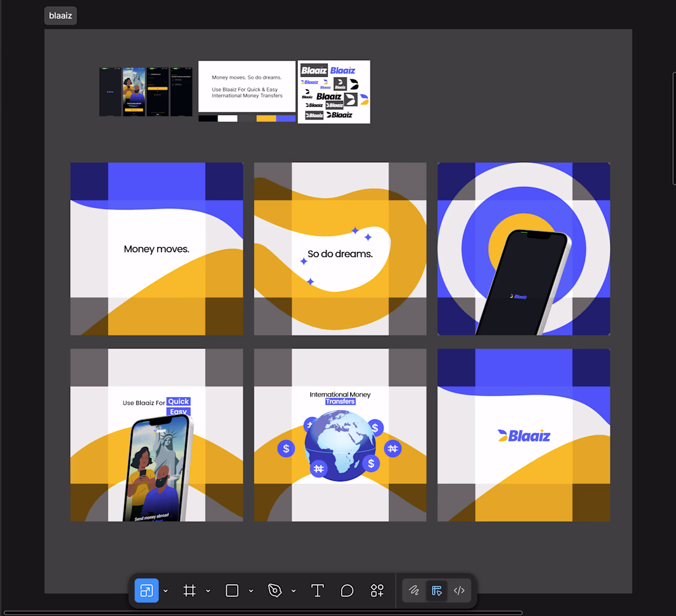Image resolution: width=676 pixels, height=616 pixels.
Task: Select the Text tool
Action: [317, 590]
